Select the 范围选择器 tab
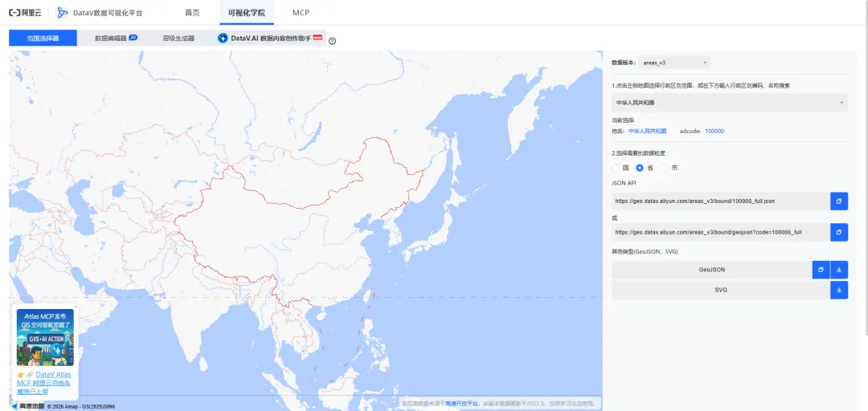The image size is (868, 411). tap(43, 39)
